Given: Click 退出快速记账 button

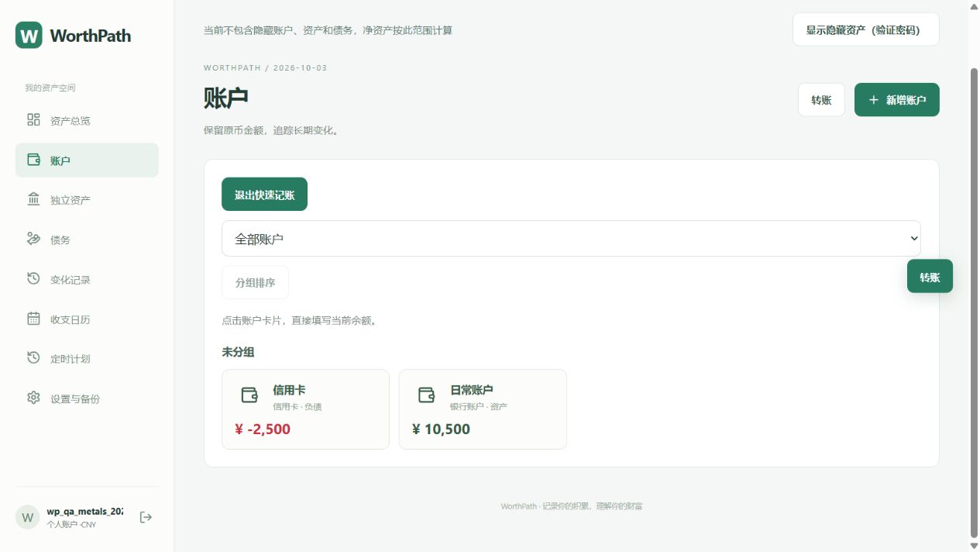Looking at the screenshot, I should coord(264,195).
